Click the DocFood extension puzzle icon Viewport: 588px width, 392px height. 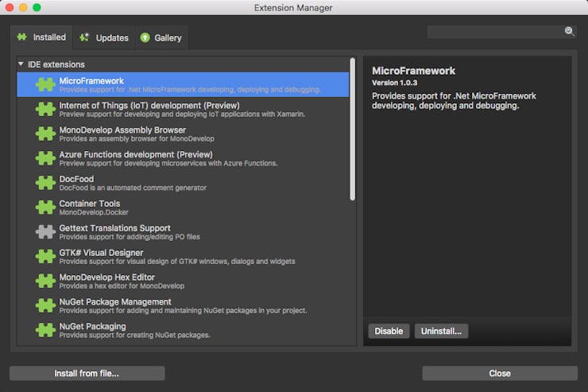[45, 183]
